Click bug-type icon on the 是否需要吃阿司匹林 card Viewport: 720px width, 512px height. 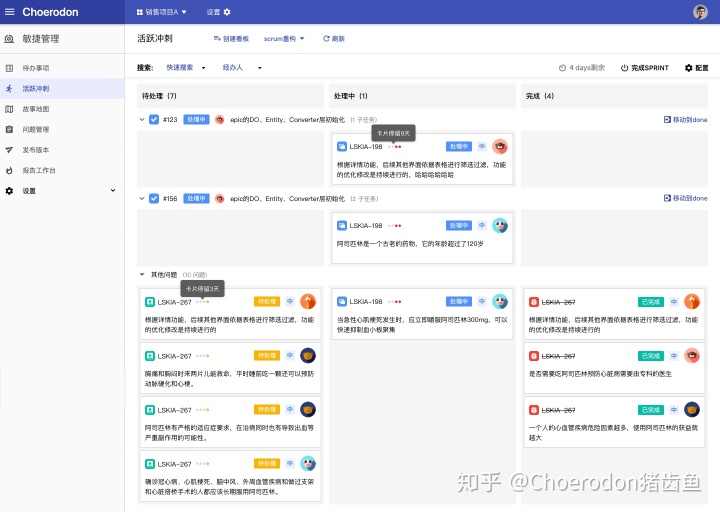coord(534,356)
